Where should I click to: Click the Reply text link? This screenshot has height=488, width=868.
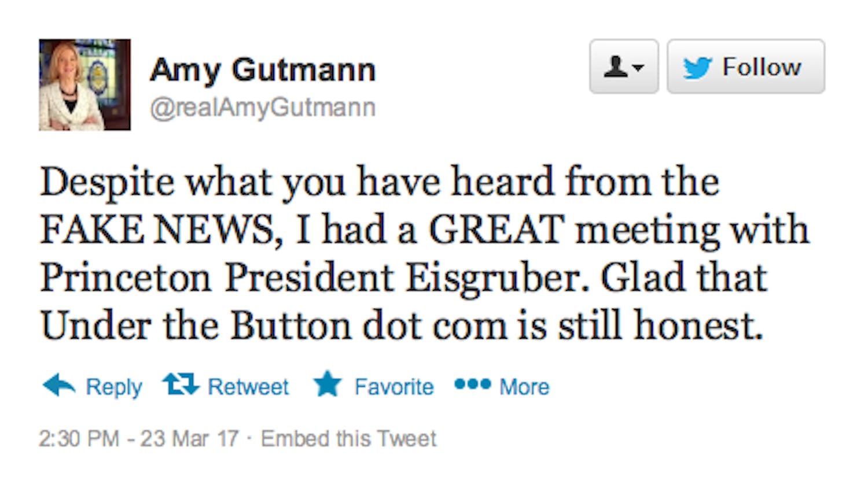(113, 387)
